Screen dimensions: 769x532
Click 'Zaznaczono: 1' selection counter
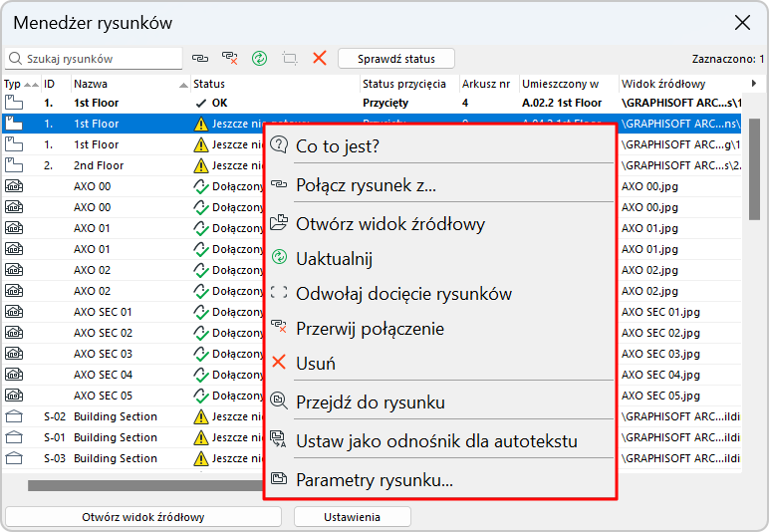(x=728, y=59)
